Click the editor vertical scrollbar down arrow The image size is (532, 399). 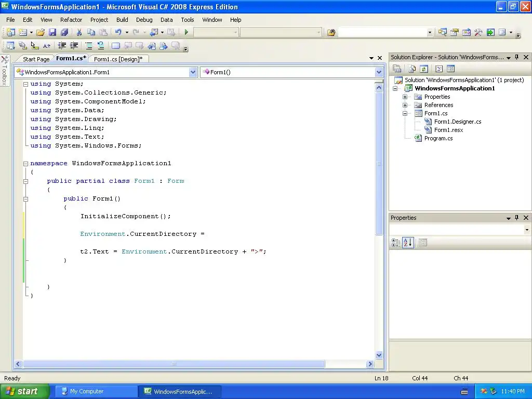tap(379, 355)
